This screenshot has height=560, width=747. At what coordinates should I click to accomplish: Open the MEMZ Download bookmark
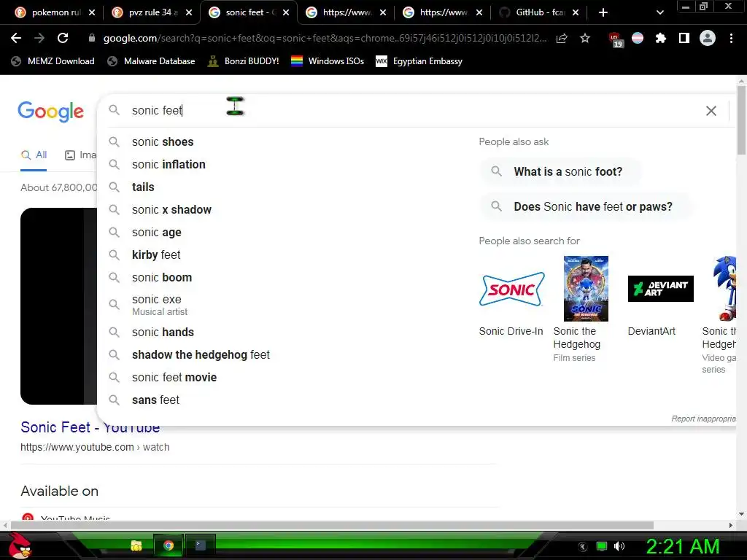pyautogui.click(x=53, y=61)
